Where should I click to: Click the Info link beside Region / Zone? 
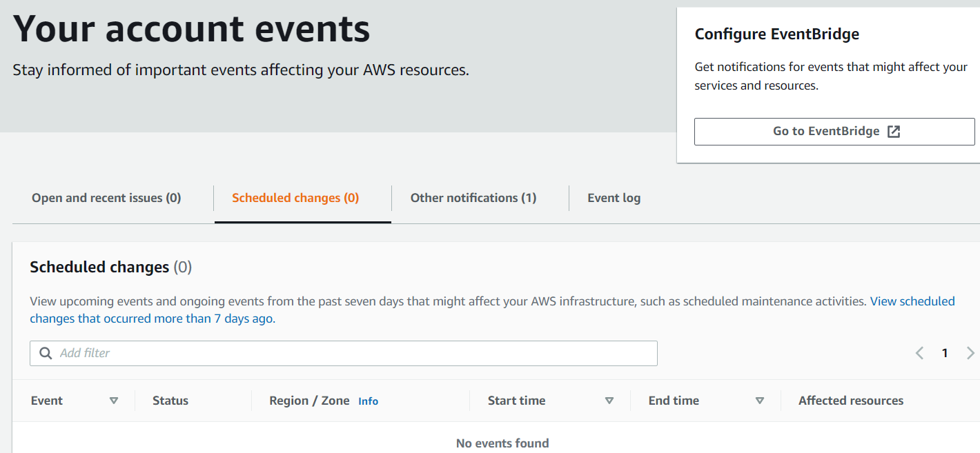[368, 401]
